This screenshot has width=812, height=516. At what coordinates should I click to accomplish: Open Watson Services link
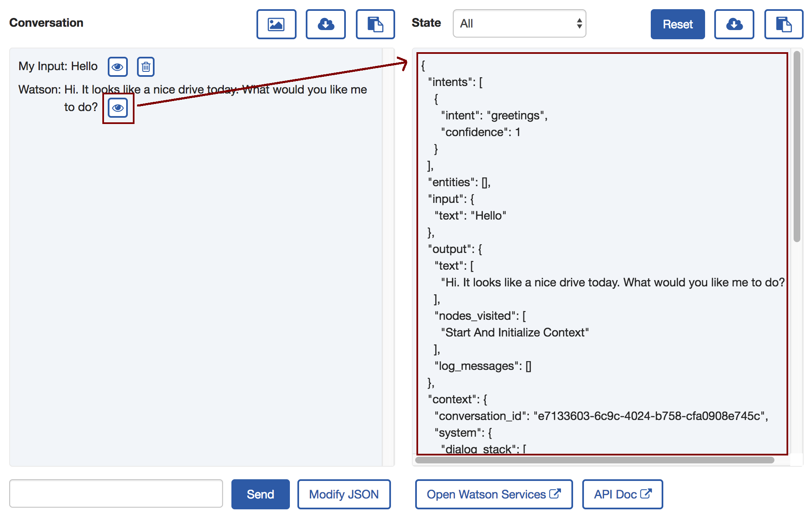pyautogui.click(x=494, y=494)
